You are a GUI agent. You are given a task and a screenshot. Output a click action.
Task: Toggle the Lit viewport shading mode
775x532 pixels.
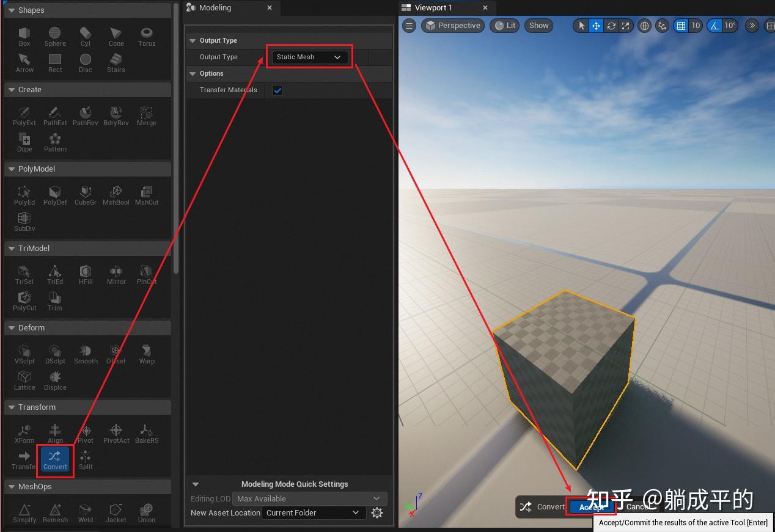[x=505, y=25]
